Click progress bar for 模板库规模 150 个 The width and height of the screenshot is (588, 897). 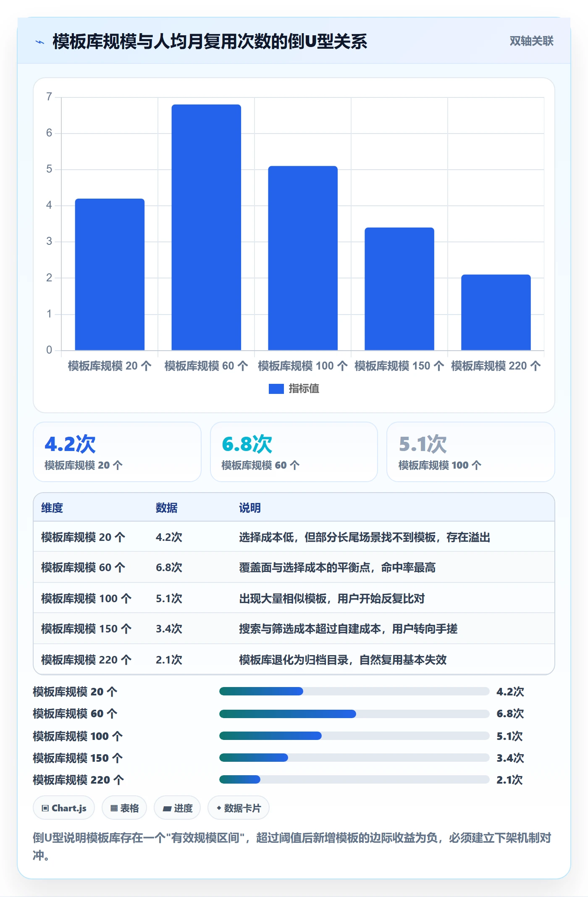tap(354, 758)
